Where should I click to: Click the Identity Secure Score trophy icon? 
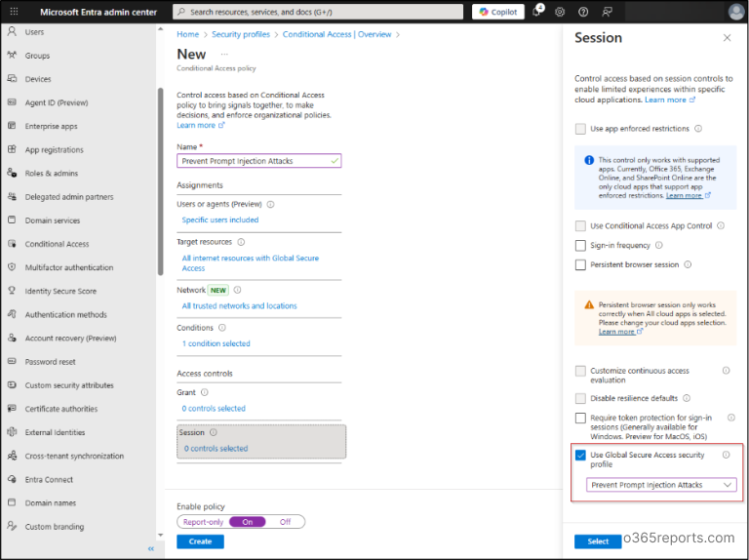12,291
